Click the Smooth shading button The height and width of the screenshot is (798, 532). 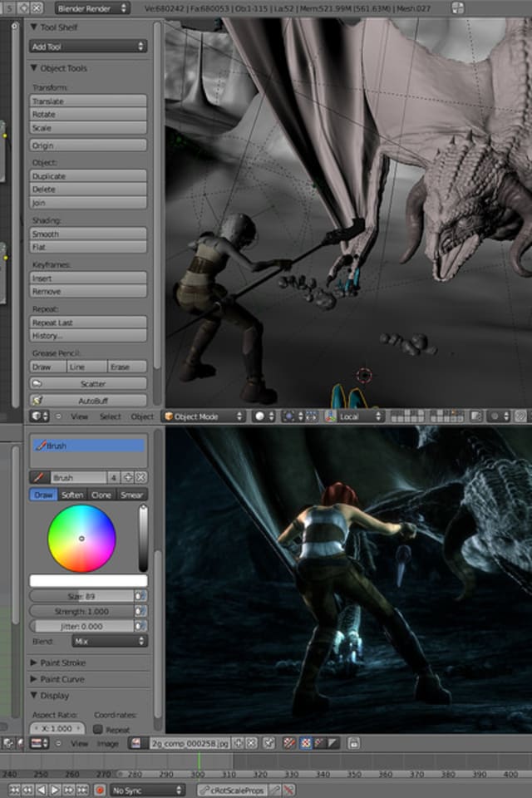88,234
